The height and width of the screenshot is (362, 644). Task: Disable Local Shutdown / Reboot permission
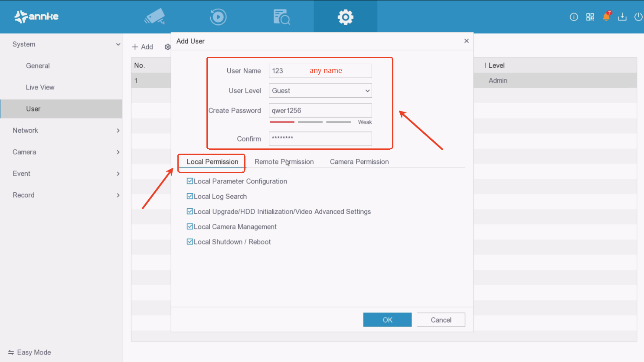190,242
